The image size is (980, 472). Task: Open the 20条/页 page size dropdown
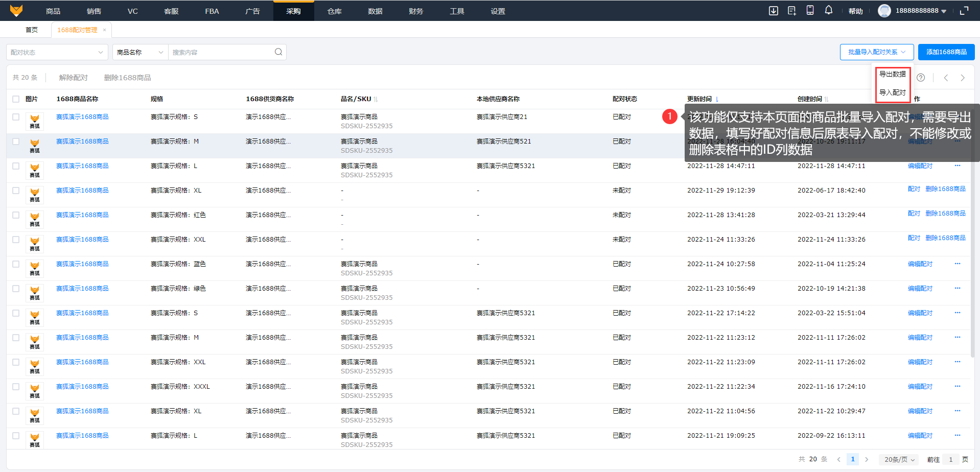(x=899, y=459)
